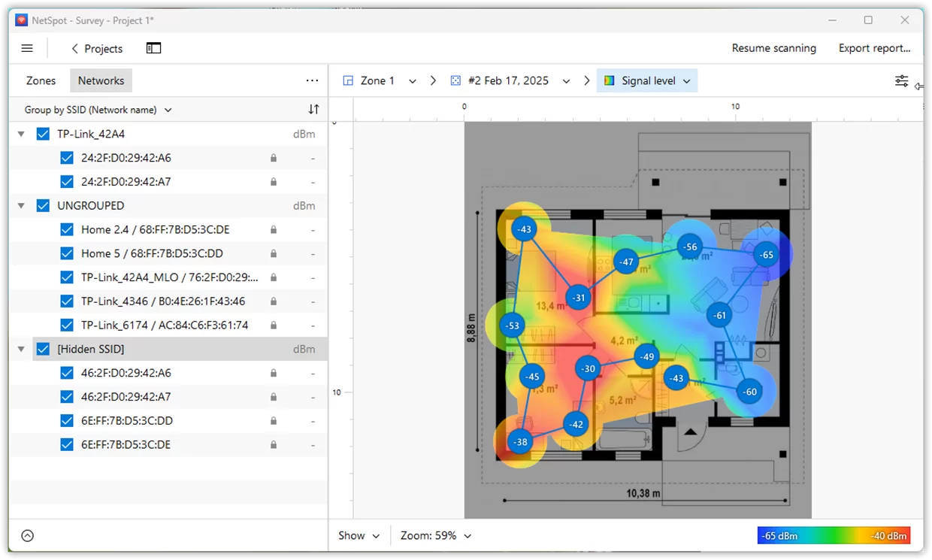Select the -60 measurement point
The image size is (932, 560).
(x=749, y=392)
